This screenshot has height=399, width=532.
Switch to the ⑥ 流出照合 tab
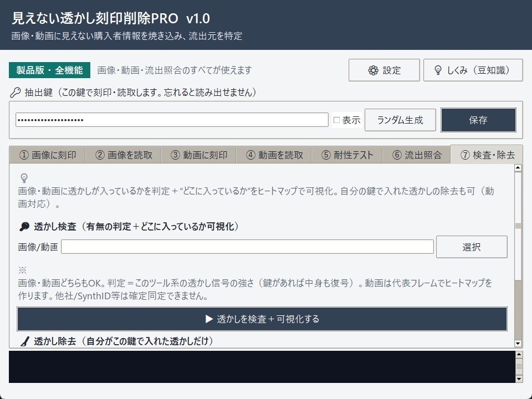pos(417,155)
